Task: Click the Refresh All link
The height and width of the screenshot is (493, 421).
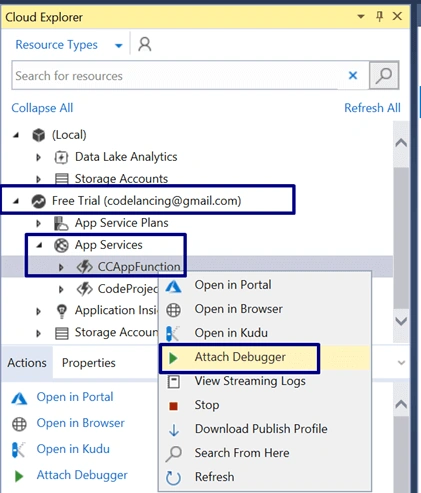Action: point(372,108)
